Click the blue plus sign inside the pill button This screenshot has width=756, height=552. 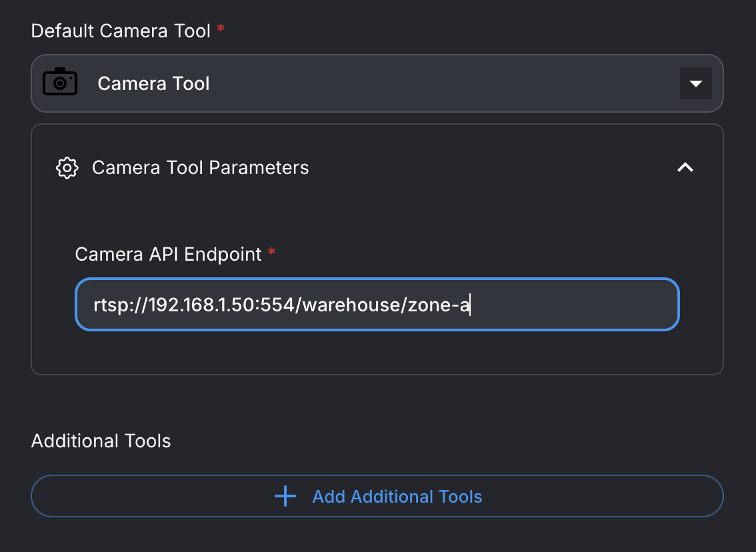pyautogui.click(x=285, y=496)
